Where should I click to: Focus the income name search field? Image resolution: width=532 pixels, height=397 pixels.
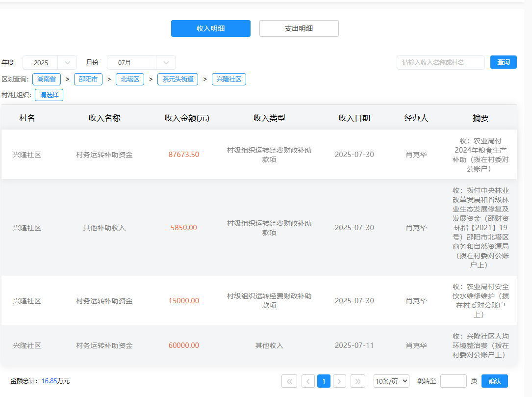(440, 62)
